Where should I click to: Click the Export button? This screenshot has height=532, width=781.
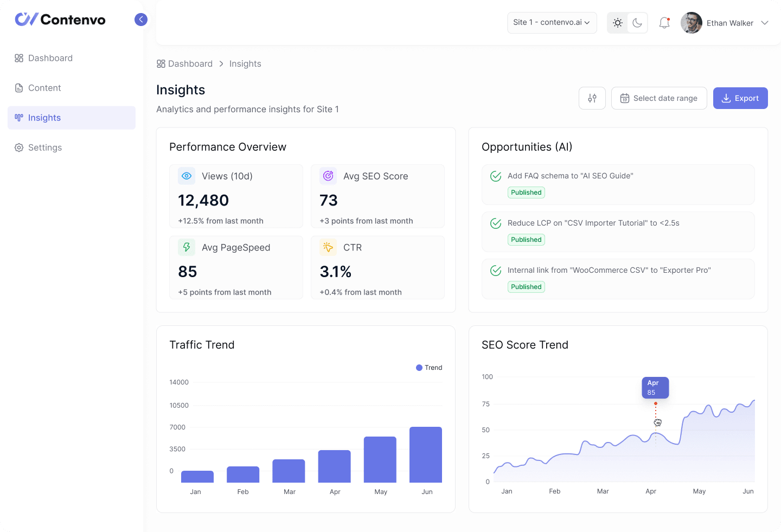coord(740,98)
